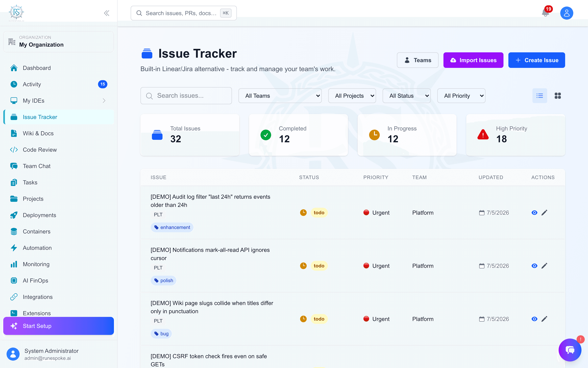The image size is (588, 368).
Task: Open issue CSRF token check fires
Action: pyautogui.click(x=209, y=360)
